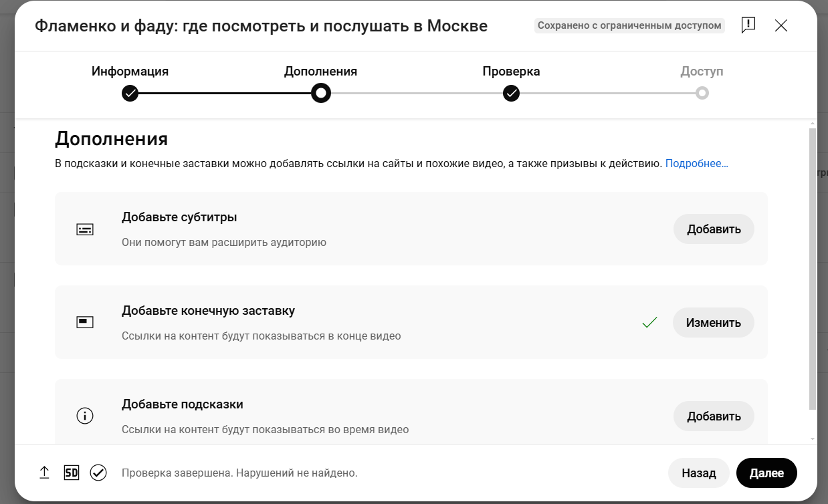Image resolution: width=828 pixels, height=504 pixels.
Task: Add cards with Добавить button
Action: coord(714,416)
